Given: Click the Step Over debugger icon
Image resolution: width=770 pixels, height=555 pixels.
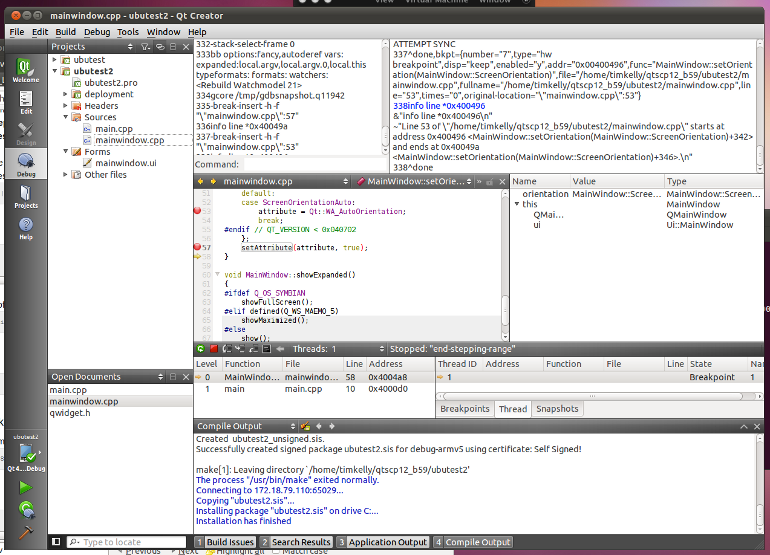Looking at the screenshot, I should (x=227, y=349).
